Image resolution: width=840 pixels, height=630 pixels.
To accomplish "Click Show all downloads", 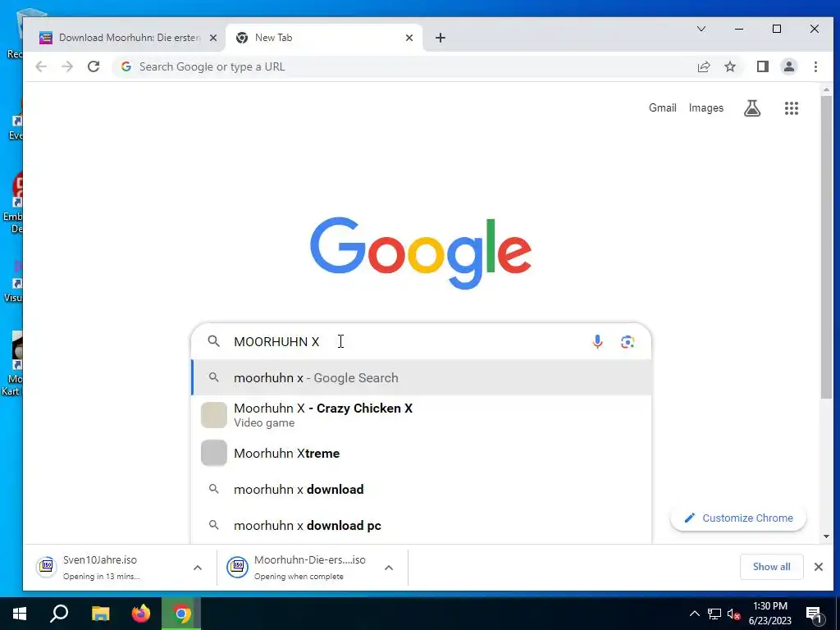I will click(x=771, y=567).
